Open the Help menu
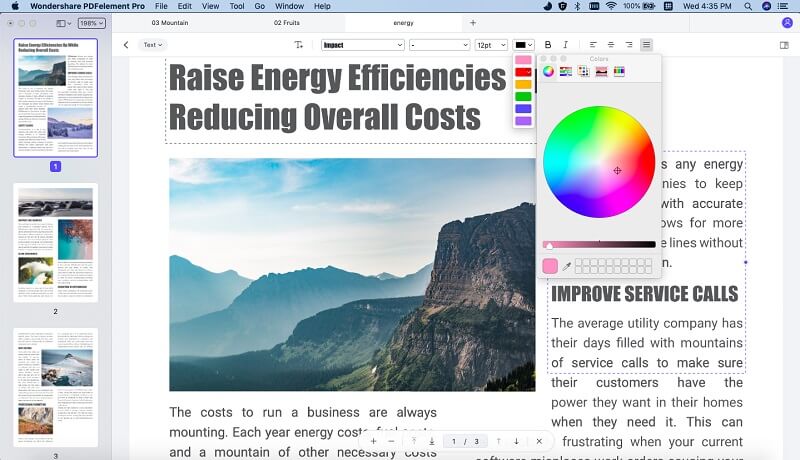This screenshot has width=800, height=460. 322,6
